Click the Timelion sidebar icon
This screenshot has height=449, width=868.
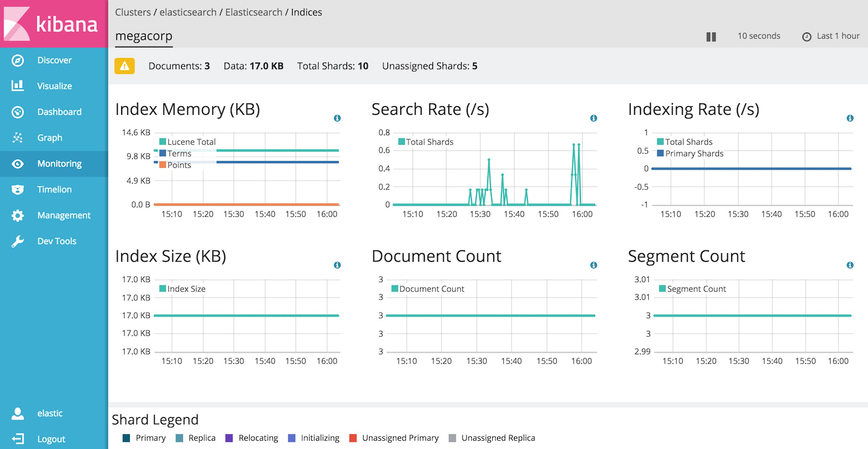(18, 190)
